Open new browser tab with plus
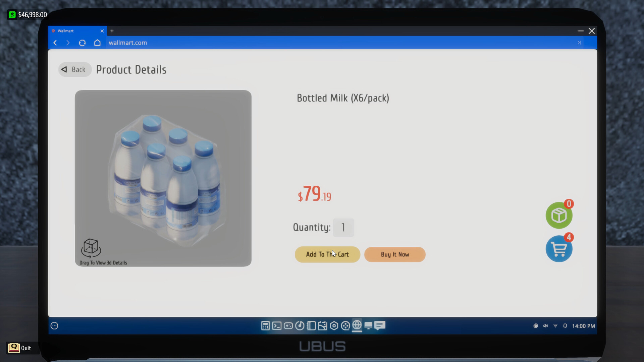Viewport: 644px width, 362px height. (112, 31)
